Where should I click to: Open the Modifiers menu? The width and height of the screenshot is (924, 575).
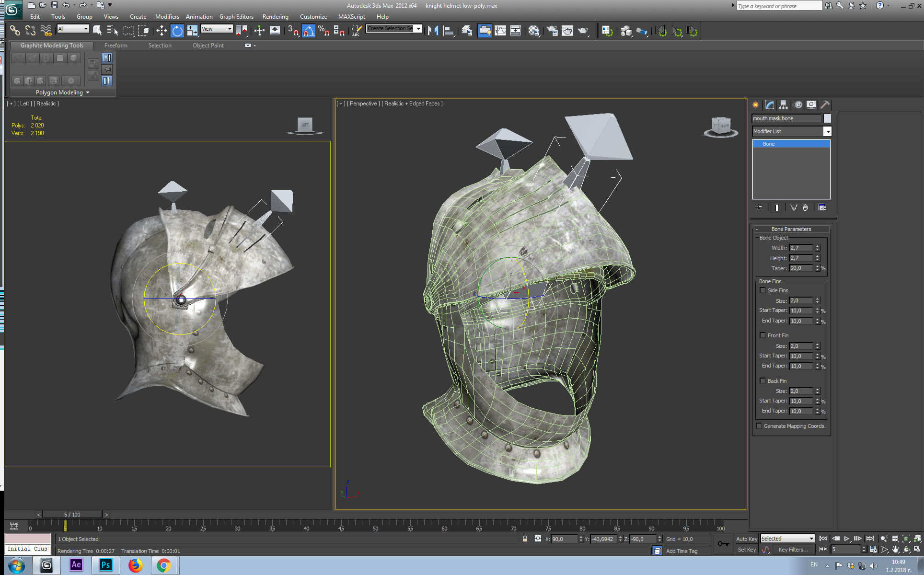tap(167, 17)
